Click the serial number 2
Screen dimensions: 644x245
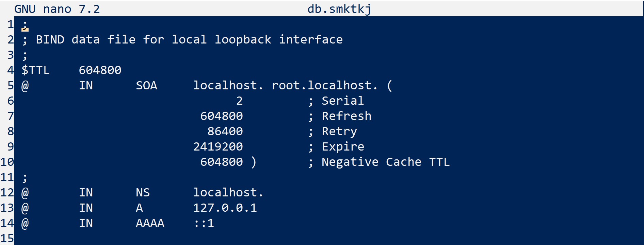[x=239, y=101]
